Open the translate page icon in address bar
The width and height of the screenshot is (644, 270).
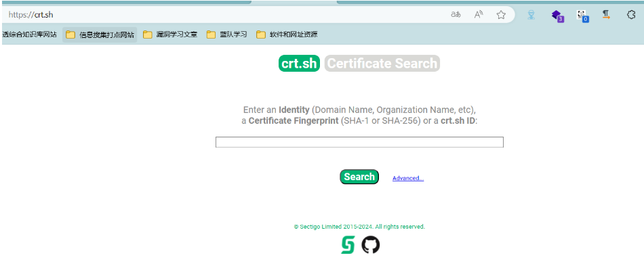(456, 15)
